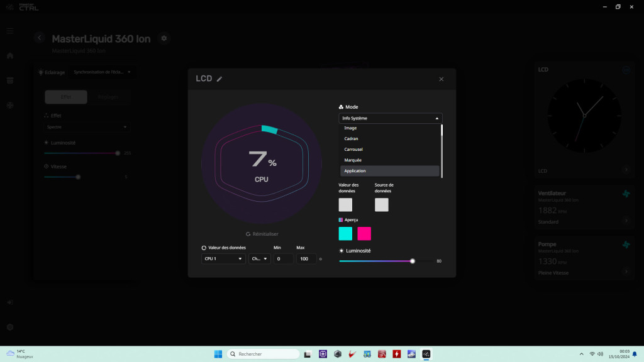
Task: Click the taskbar Rechercher search box
Action: (x=264, y=354)
